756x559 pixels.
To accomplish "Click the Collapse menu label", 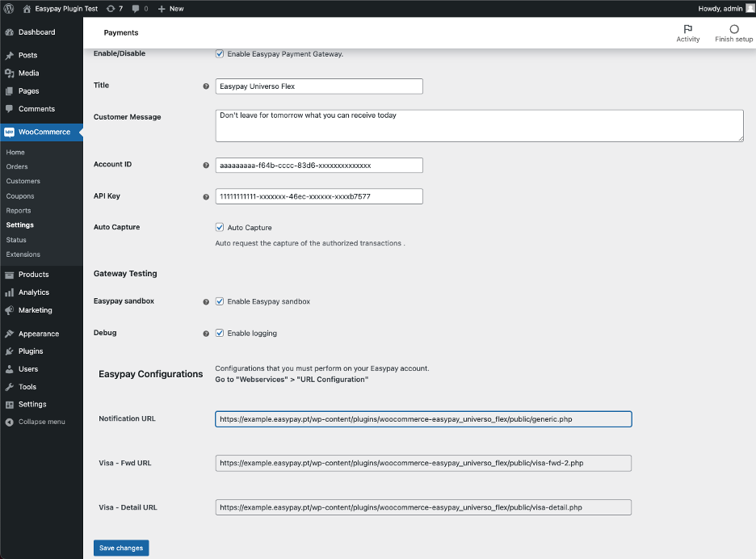I will 41,422.
